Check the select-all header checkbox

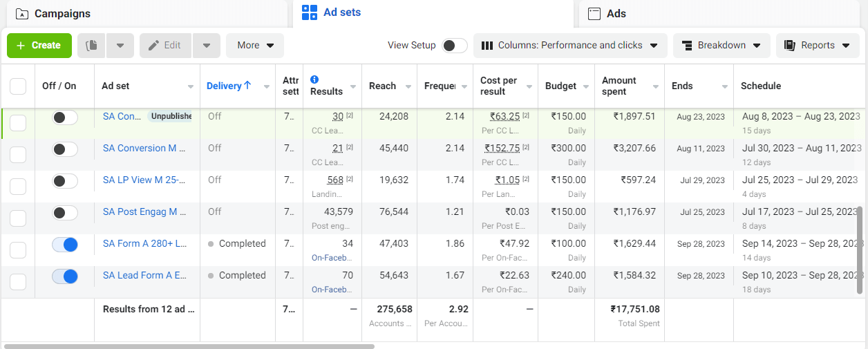point(18,86)
